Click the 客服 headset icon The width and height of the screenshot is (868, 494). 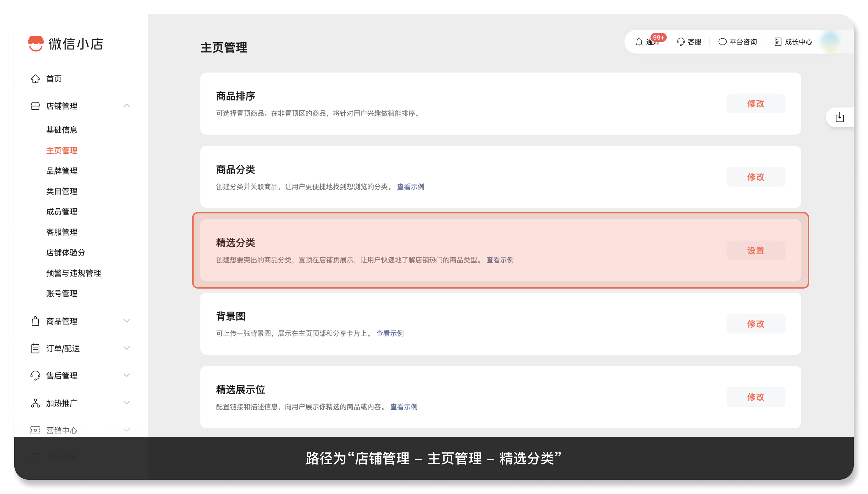point(680,42)
